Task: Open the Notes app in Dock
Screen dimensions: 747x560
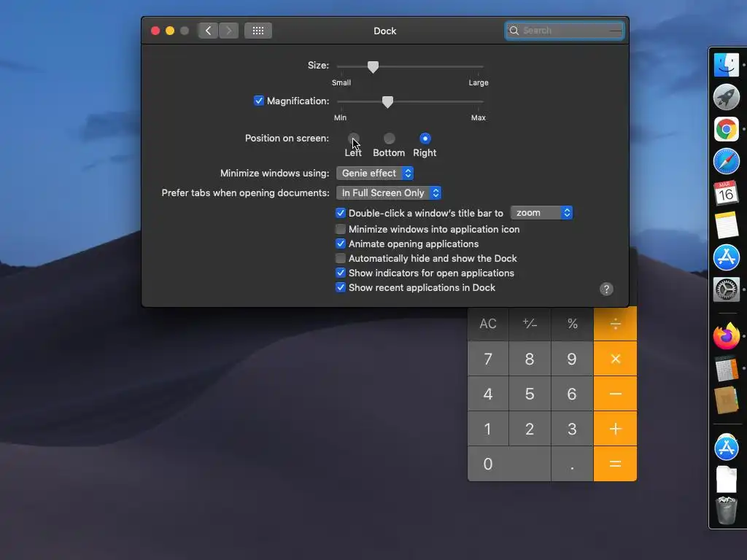Action: pos(726,225)
